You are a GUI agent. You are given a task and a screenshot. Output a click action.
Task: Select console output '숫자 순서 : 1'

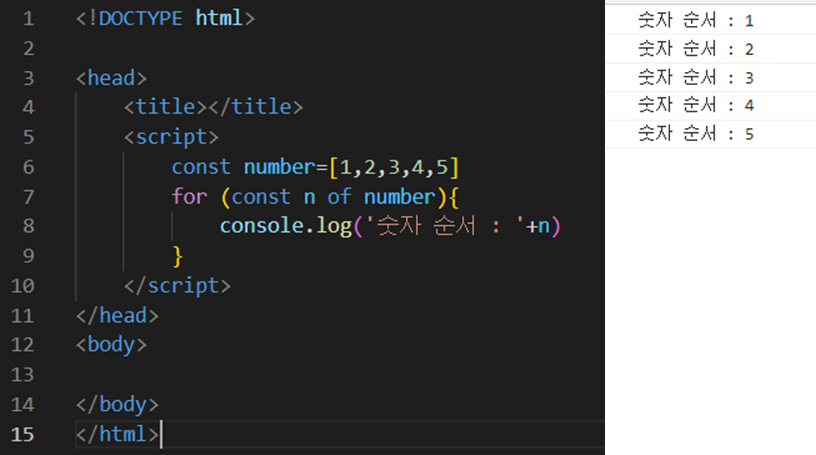pyautogui.click(x=696, y=20)
